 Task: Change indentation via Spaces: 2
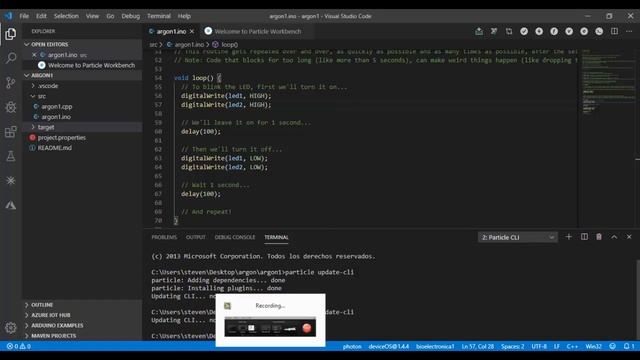tap(513, 346)
